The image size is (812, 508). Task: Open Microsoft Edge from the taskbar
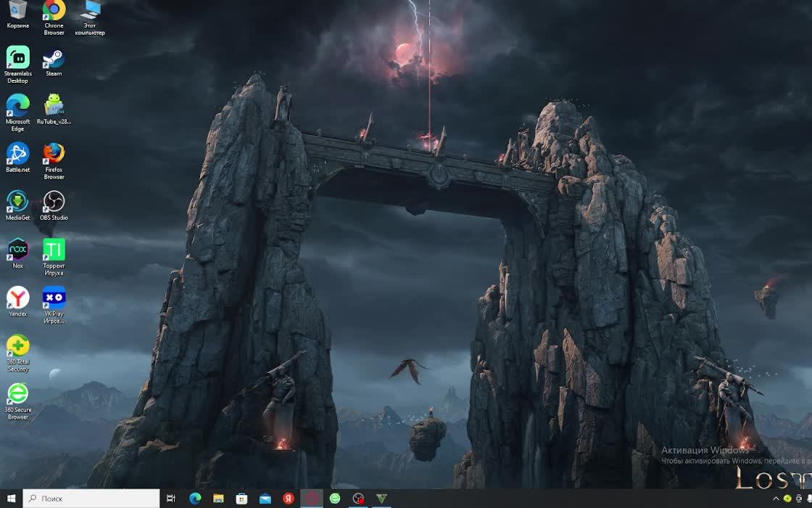pos(195,499)
